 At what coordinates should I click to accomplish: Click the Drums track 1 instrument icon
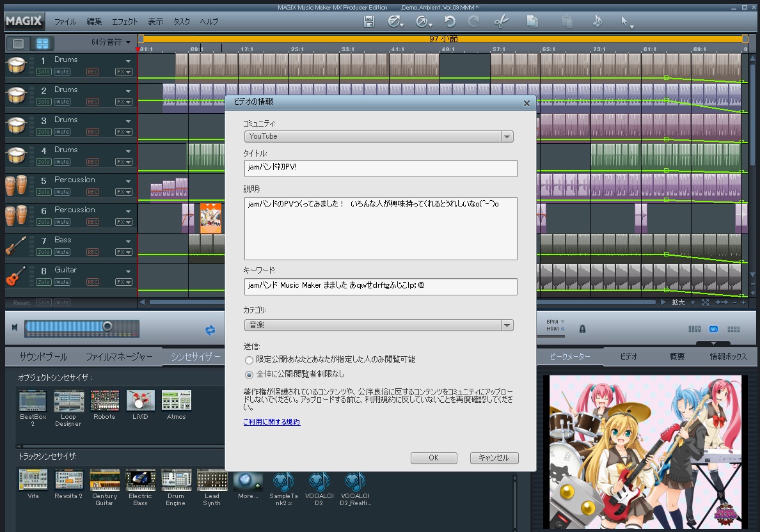point(16,66)
